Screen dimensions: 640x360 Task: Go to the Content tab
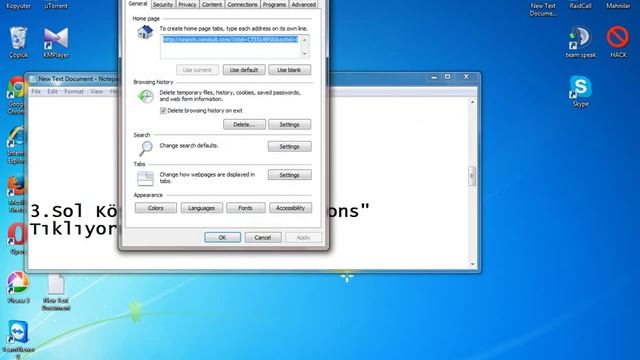tap(212, 4)
